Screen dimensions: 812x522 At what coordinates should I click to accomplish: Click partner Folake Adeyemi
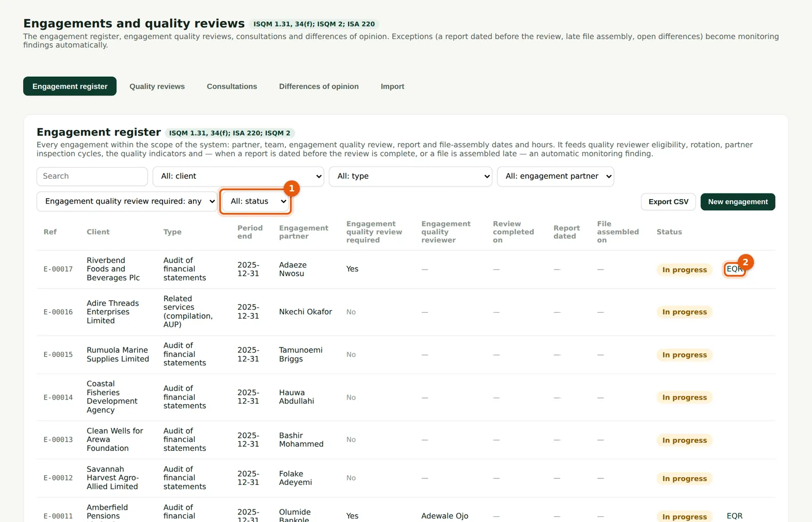tap(295, 478)
